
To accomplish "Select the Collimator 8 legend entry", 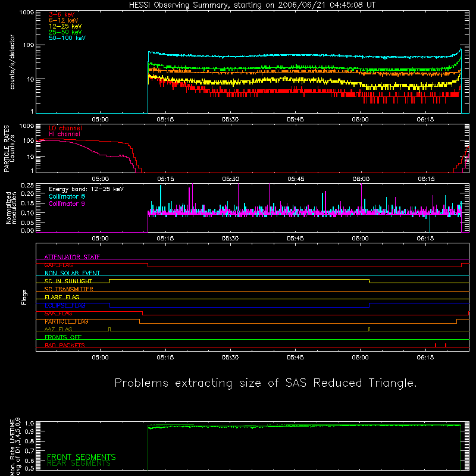I will tap(67, 196).
